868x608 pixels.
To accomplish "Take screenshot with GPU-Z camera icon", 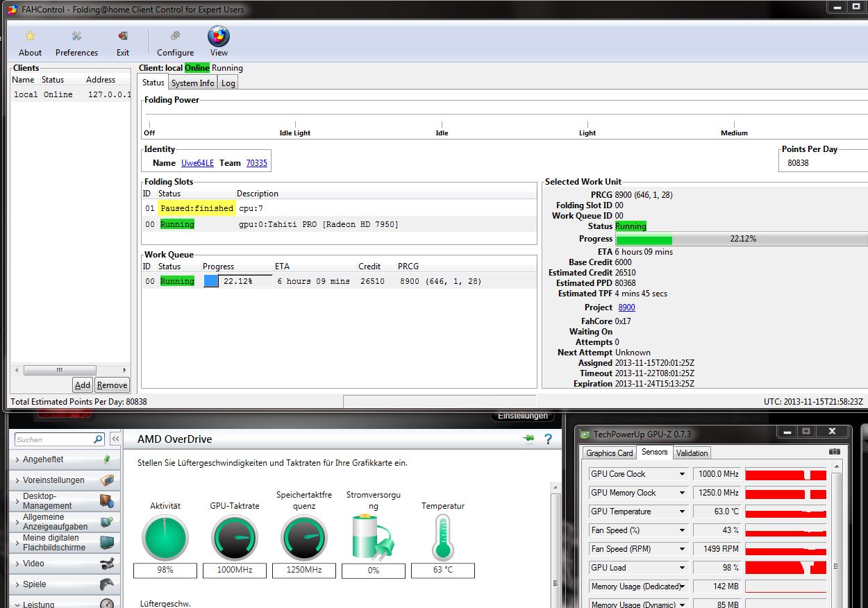I will tap(835, 452).
